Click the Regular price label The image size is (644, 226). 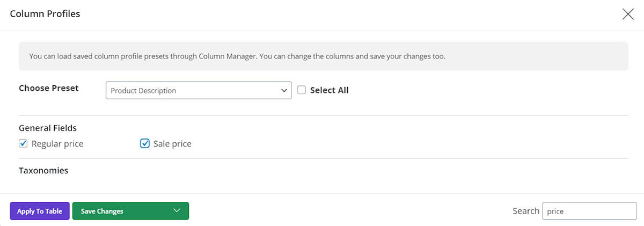click(57, 144)
